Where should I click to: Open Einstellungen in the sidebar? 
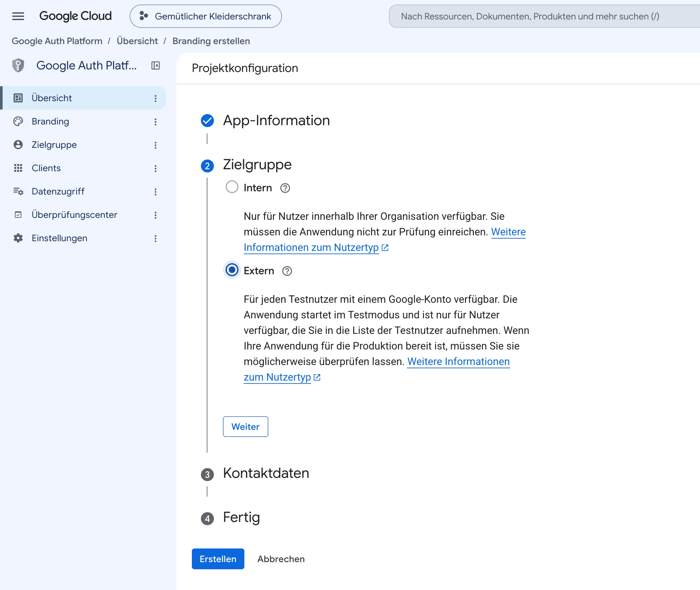point(84,238)
